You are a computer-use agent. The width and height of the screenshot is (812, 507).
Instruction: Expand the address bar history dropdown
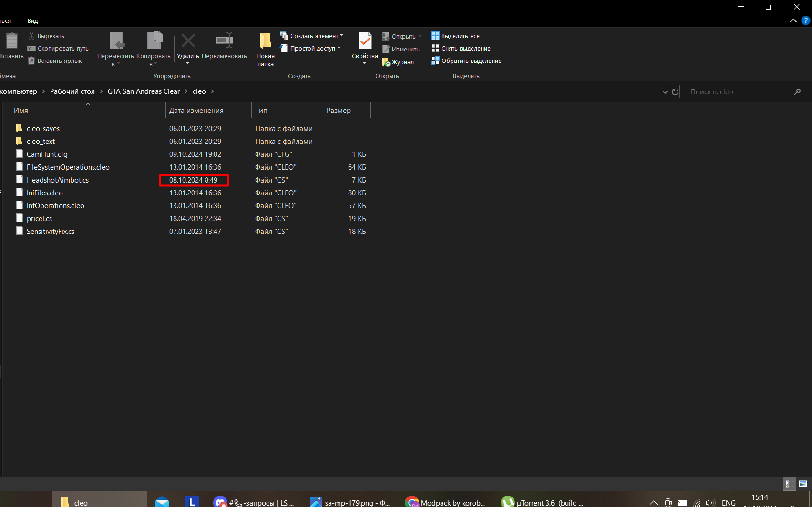[665, 92]
